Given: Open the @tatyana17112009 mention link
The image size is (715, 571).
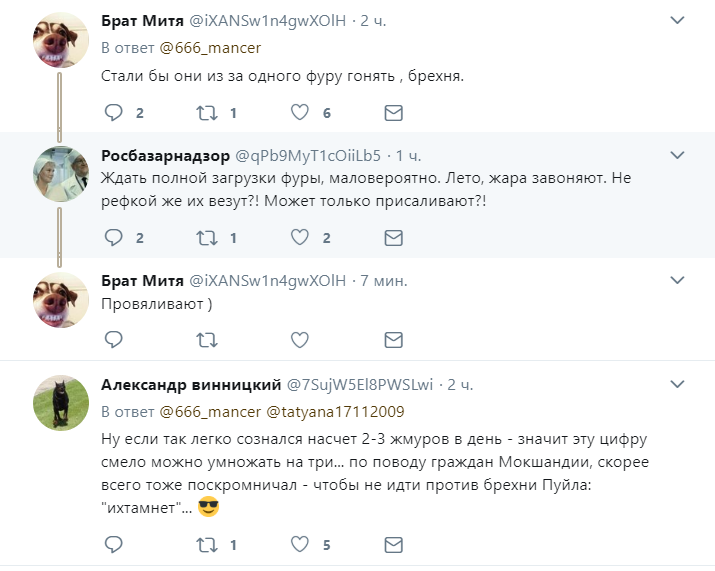Looking at the screenshot, I should click(x=334, y=411).
